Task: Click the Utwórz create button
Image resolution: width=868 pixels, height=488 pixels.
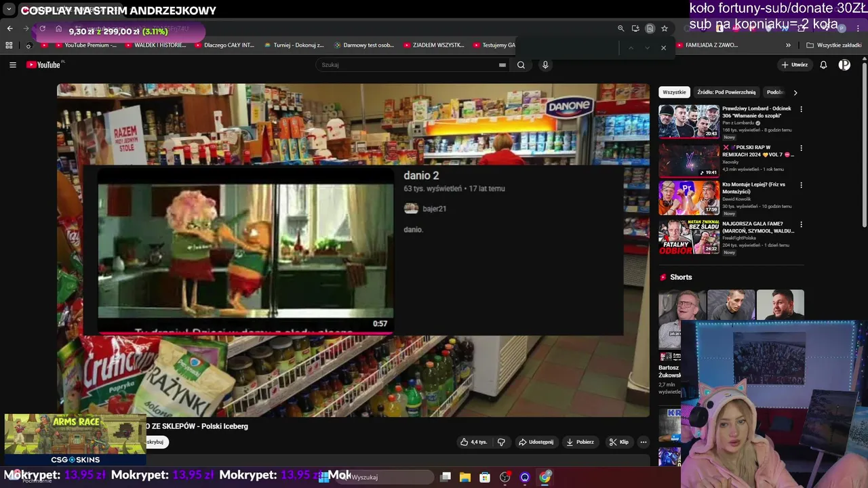Action: point(795,65)
